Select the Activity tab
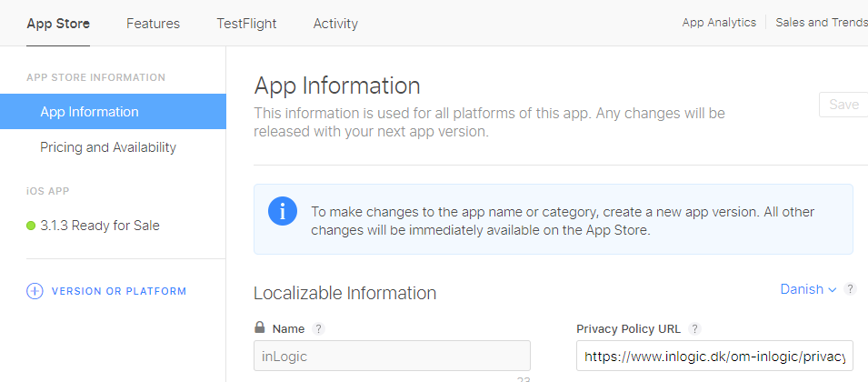The height and width of the screenshot is (382, 868). pos(335,24)
